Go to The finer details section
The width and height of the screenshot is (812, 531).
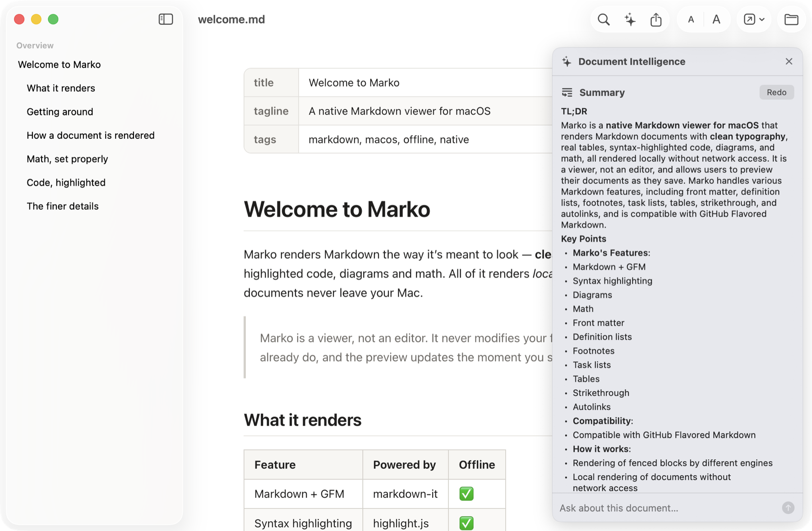[63, 206]
